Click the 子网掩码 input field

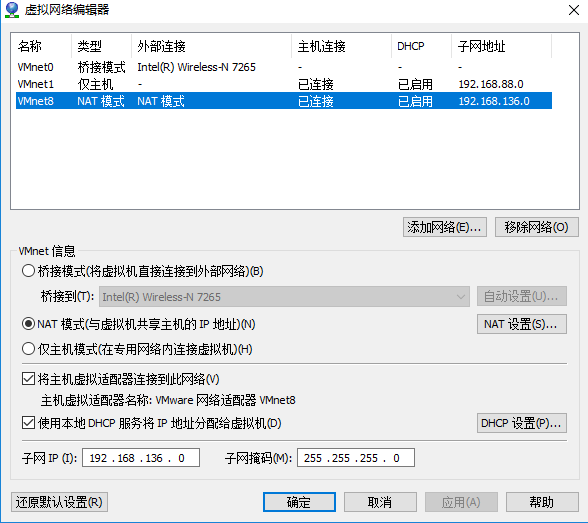(x=356, y=458)
